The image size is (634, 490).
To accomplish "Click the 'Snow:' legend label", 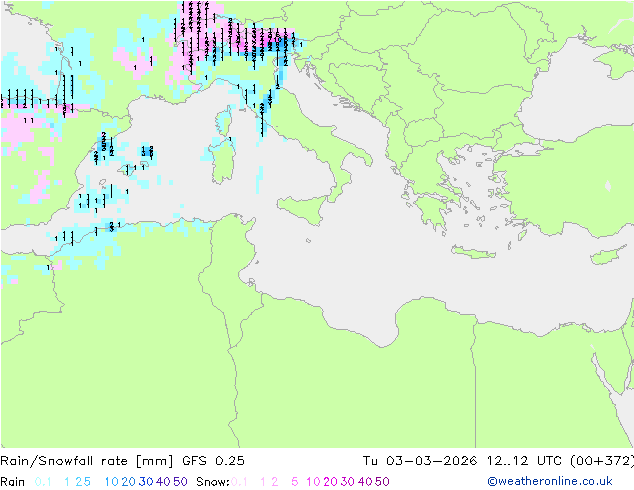I will tap(213, 482).
